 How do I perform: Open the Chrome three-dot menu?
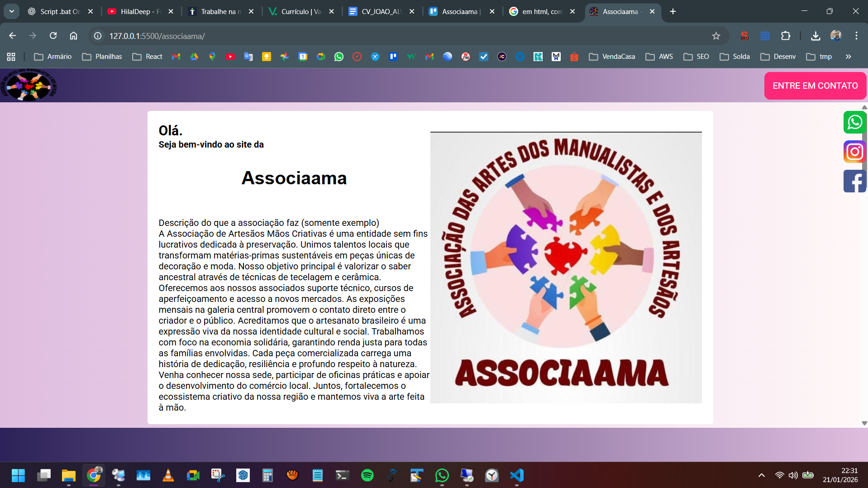(857, 36)
